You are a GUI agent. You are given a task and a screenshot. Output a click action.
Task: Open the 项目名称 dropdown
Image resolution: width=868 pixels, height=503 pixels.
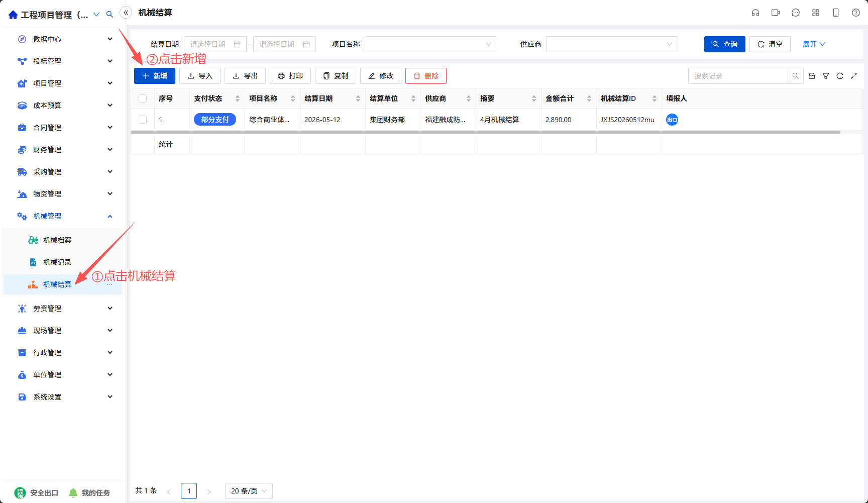(x=431, y=44)
